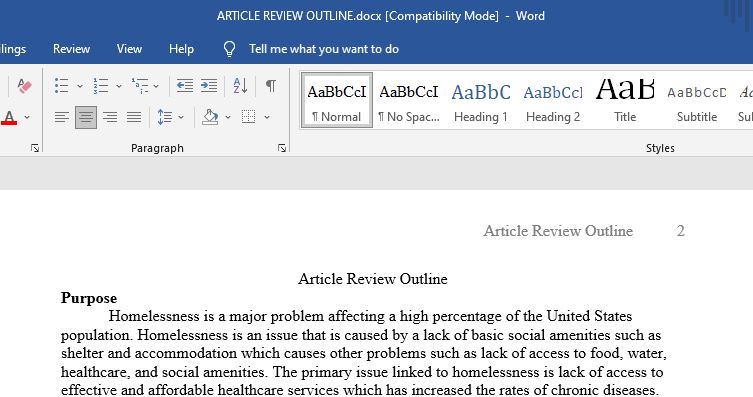753x397 pixels.
Task: Open borders dropdown arrow
Action: (x=267, y=117)
